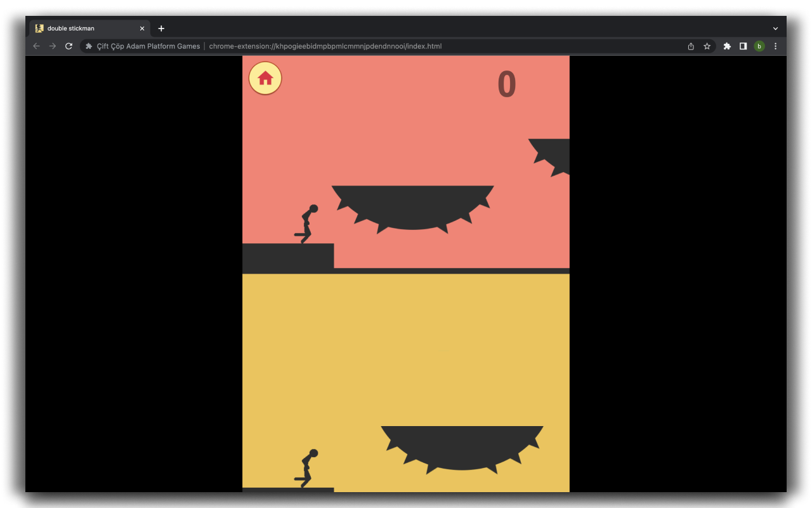The width and height of the screenshot is (812, 508).
Task: Open Chrome's three-dot menu
Action: coord(775,46)
